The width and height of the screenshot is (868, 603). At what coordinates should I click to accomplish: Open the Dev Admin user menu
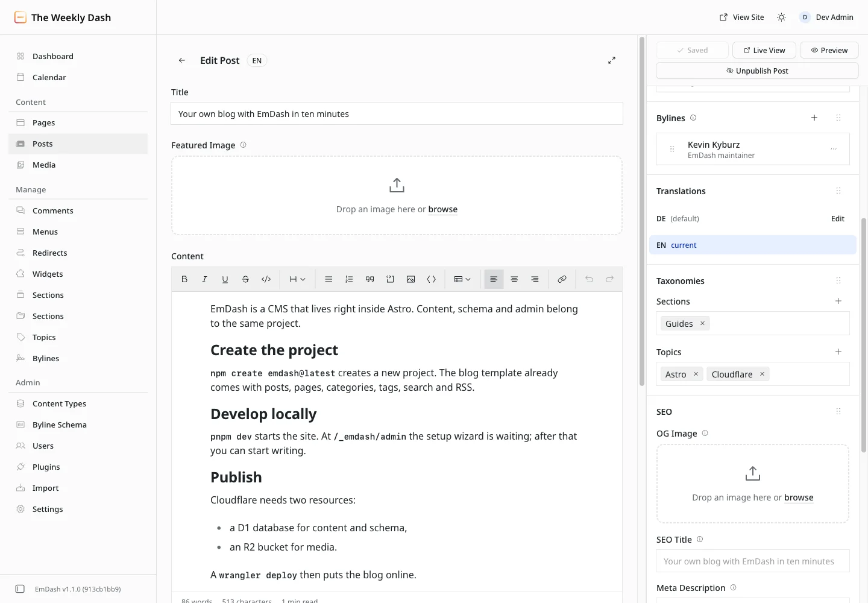click(x=826, y=17)
